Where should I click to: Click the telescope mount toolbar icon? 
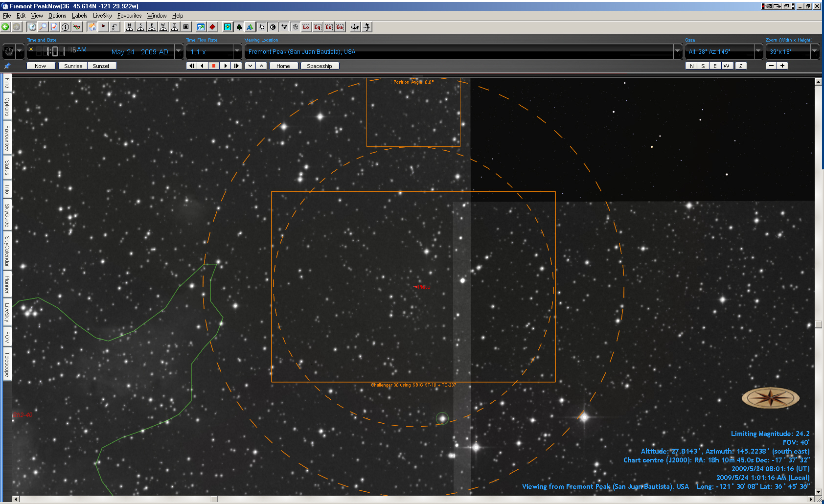coord(355,27)
